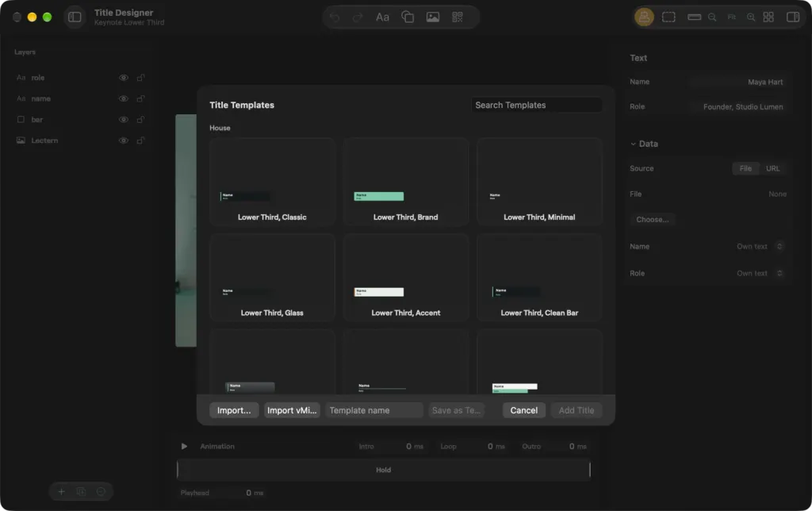This screenshot has width=812, height=511.
Task: Show the grid view icon
Action: click(768, 17)
